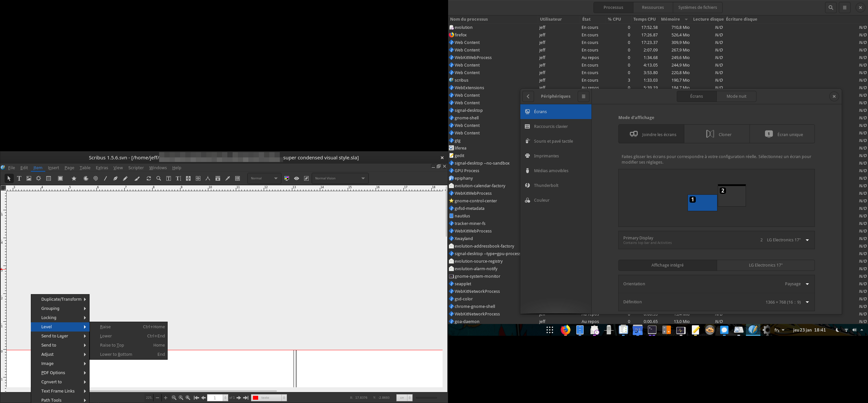This screenshot has height=403, width=868.
Task: Select the Bezier curve pen tool
Action: (115, 179)
